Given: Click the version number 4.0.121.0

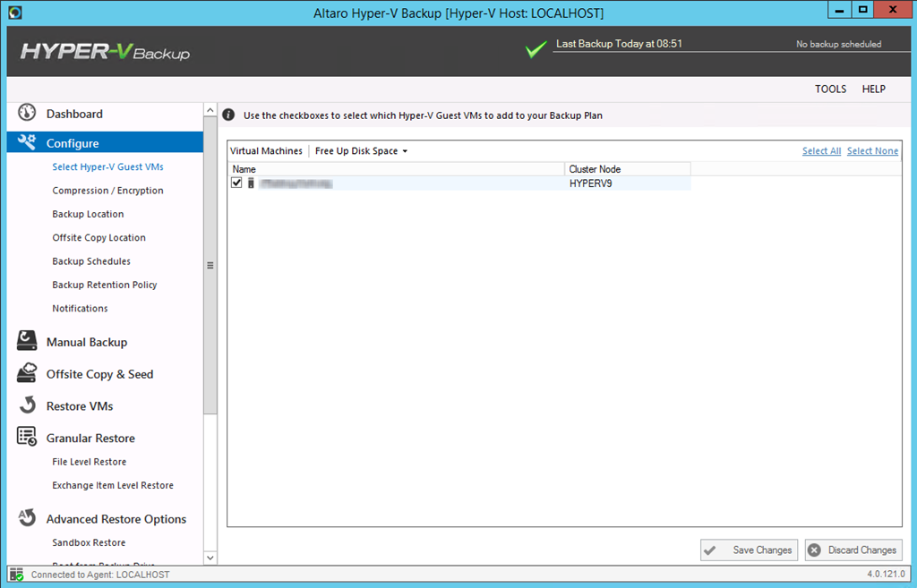Looking at the screenshot, I should (x=886, y=574).
